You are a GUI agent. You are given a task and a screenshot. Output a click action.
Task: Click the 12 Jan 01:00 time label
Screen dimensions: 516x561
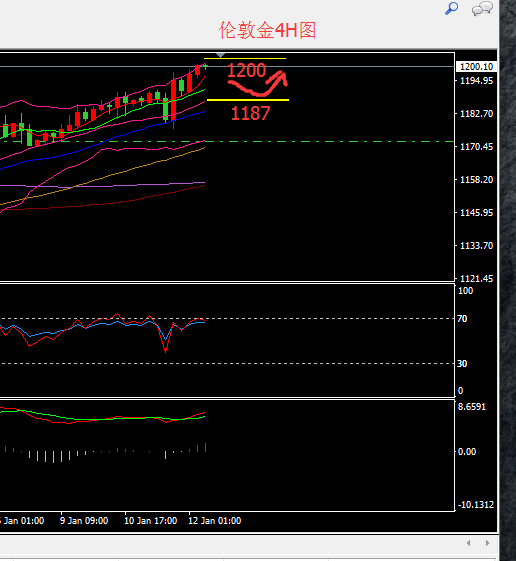pos(215,521)
